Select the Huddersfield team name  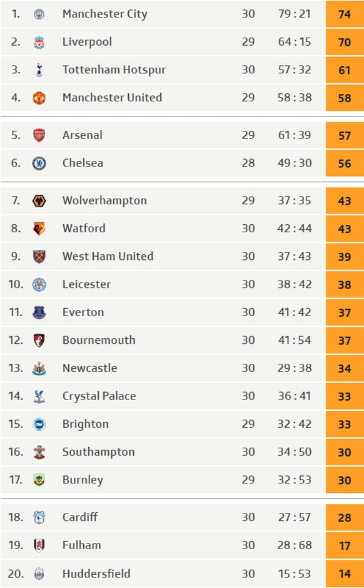96,574
